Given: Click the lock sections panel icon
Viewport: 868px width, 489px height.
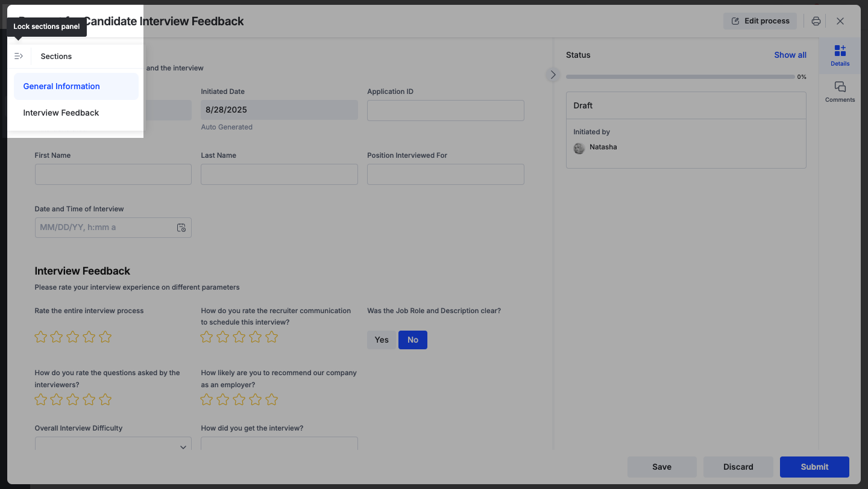Looking at the screenshot, I should click(19, 56).
